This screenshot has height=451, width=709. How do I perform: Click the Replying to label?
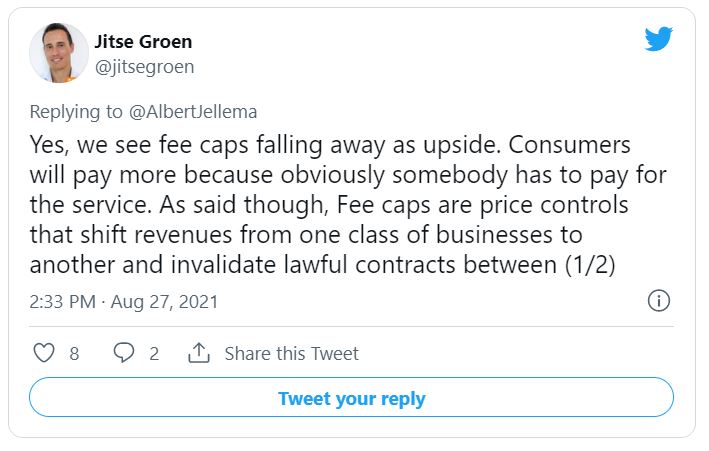pos(76,112)
